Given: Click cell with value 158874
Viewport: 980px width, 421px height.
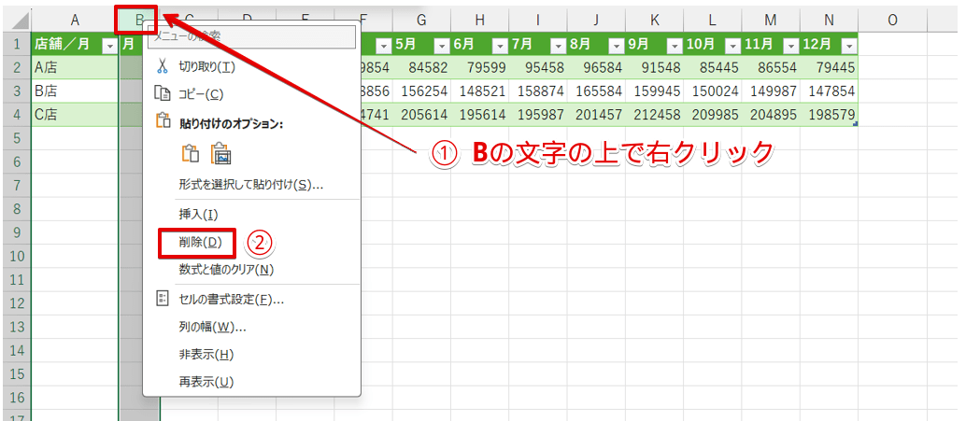Looking at the screenshot, I should click(x=537, y=91).
